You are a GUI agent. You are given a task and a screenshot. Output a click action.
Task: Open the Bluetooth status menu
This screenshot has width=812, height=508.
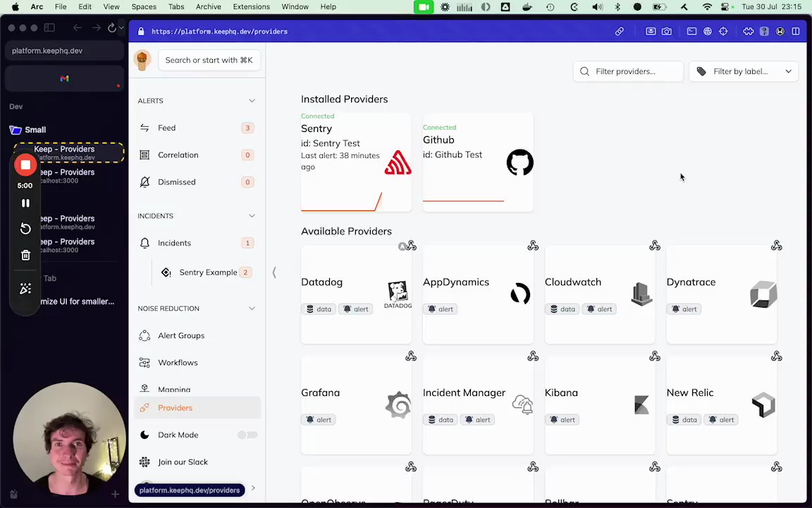point(617,7)
